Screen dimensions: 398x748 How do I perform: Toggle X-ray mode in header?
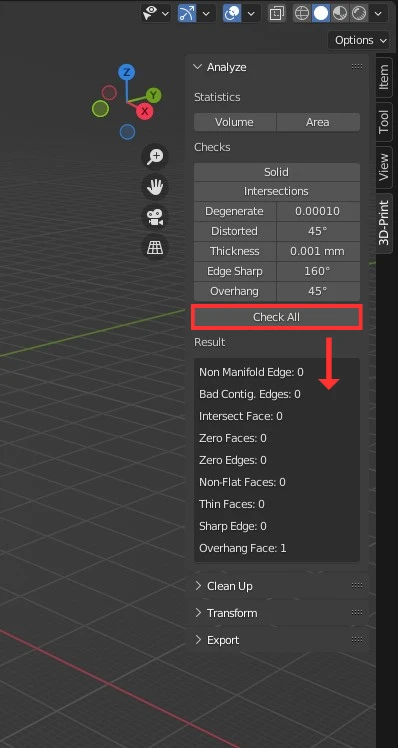pyautogui.click(x=276, y=13)
